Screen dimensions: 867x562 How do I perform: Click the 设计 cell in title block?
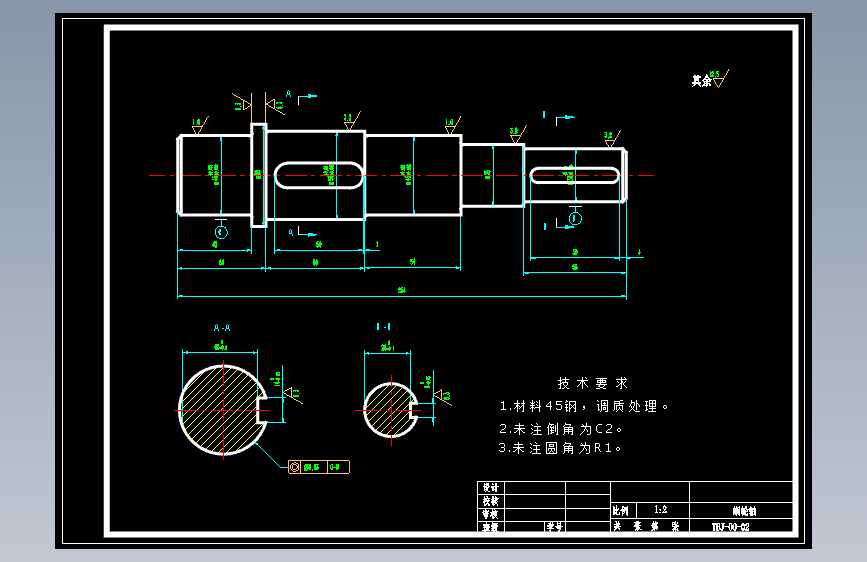[490, 487]
